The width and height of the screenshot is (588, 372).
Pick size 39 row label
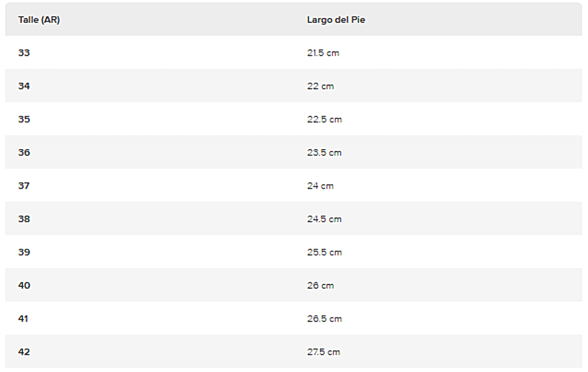24,252
